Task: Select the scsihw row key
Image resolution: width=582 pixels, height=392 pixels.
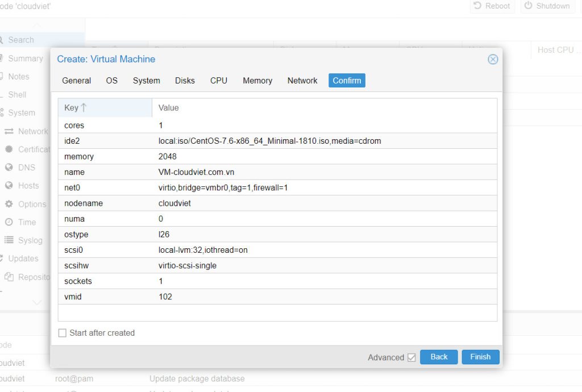Action: click(77, 265)
